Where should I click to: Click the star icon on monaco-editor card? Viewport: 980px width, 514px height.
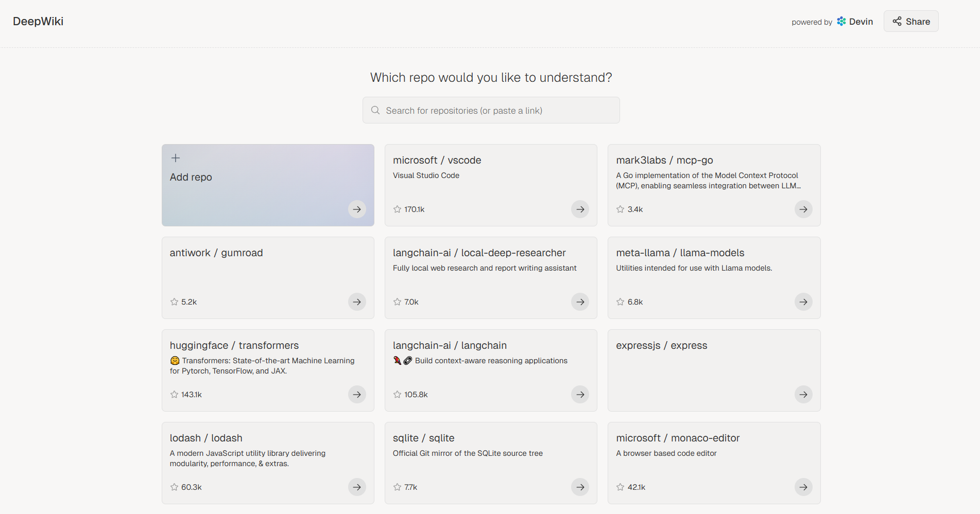tap(621, 487)
